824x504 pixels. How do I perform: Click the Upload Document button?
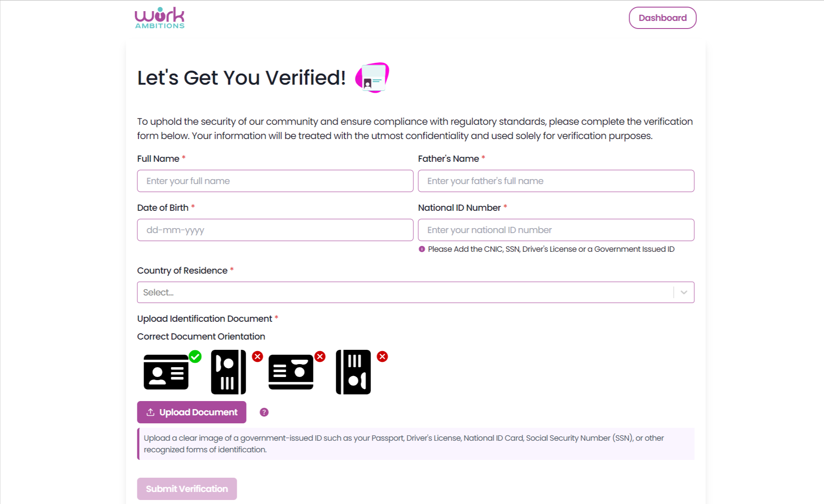pos(192,412)
